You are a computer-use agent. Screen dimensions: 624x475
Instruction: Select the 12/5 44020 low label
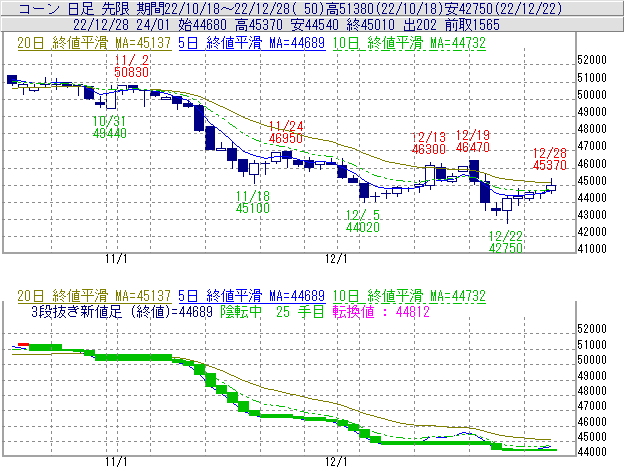(x=363, y=221)
